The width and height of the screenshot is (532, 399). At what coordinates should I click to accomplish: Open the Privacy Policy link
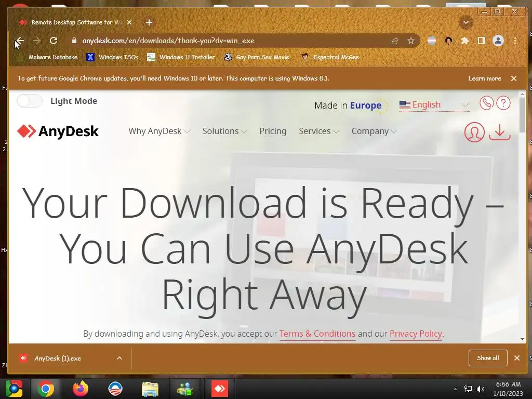tap(416, 334)
